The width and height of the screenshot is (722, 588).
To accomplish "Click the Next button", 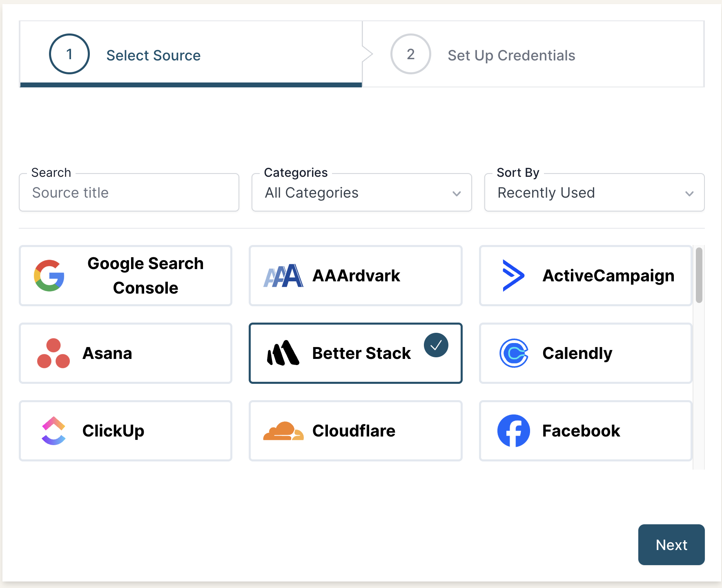I will [x=671, y=545].
